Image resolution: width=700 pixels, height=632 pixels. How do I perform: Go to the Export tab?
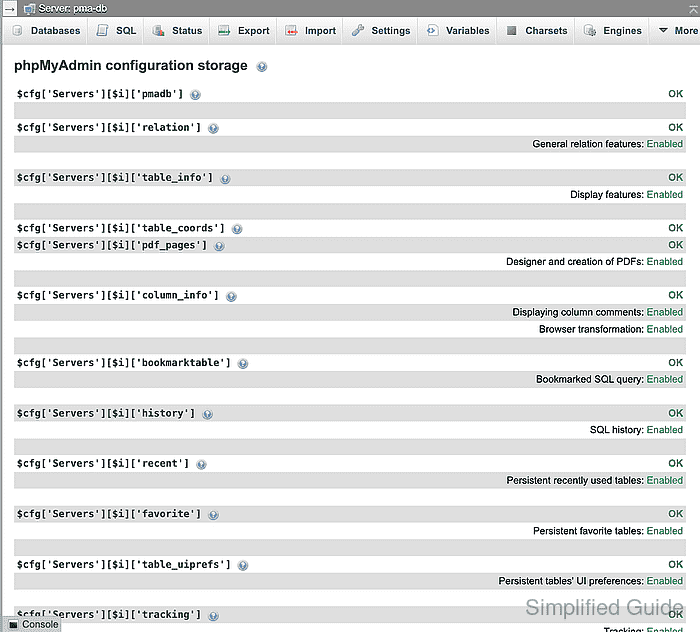click(243, 31)
